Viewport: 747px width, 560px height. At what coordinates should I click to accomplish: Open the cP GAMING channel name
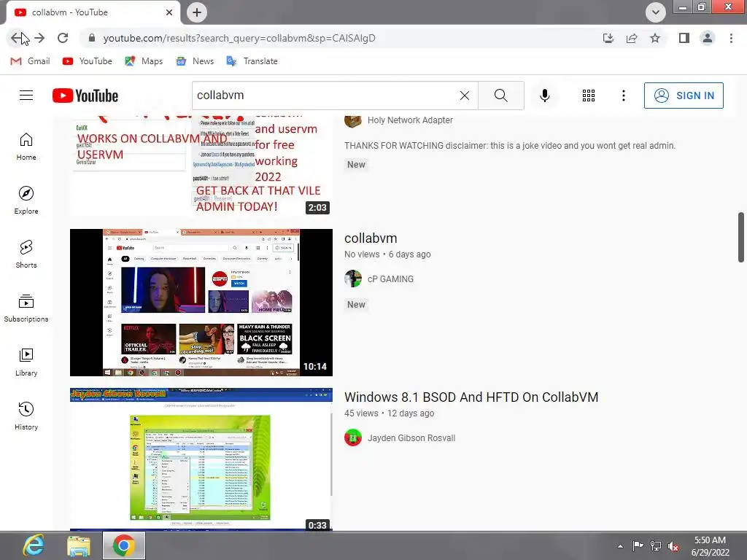pos(391,279)
